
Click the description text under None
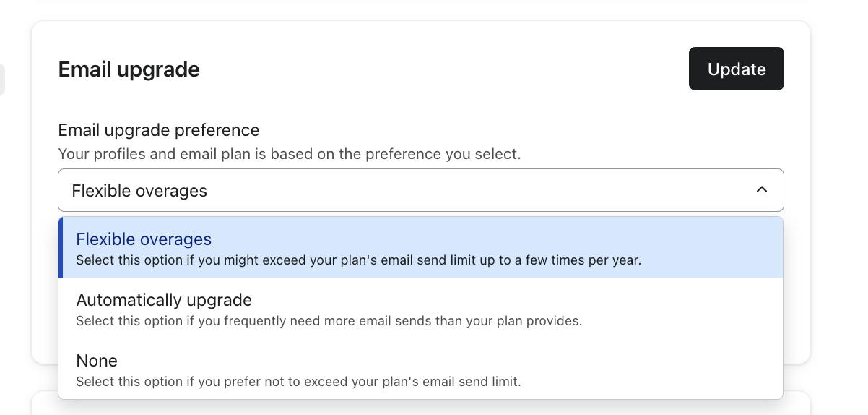(298, 382)
